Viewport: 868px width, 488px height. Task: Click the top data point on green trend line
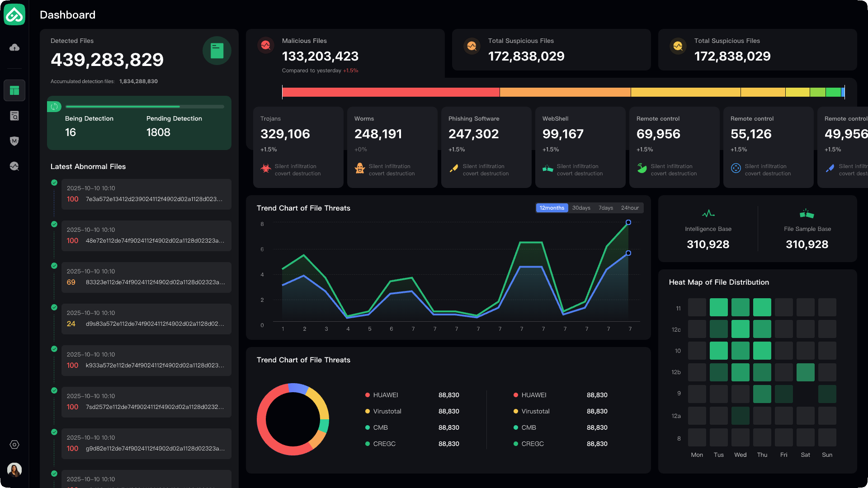[628, 222]
